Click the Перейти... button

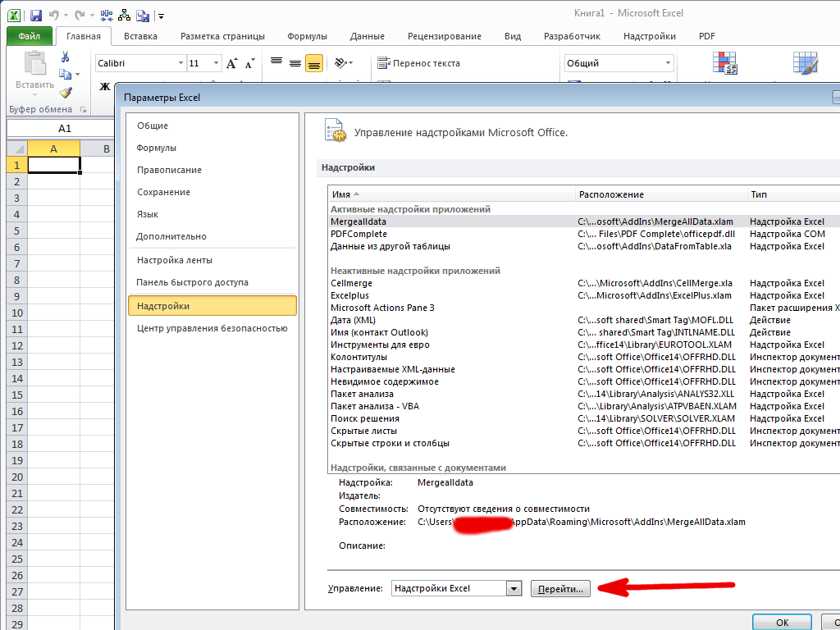(560, 589)
